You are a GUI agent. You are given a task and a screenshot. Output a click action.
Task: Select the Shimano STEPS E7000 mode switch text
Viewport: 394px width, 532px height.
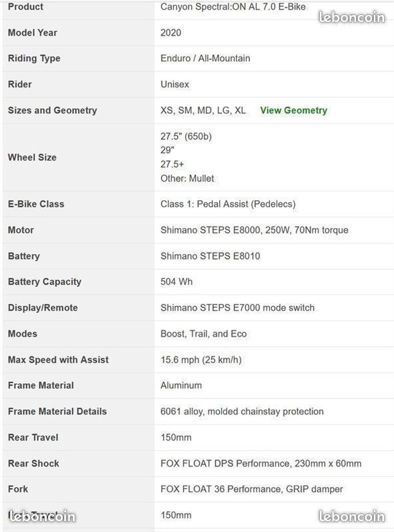pyautogui.click(x=237, y=308)
